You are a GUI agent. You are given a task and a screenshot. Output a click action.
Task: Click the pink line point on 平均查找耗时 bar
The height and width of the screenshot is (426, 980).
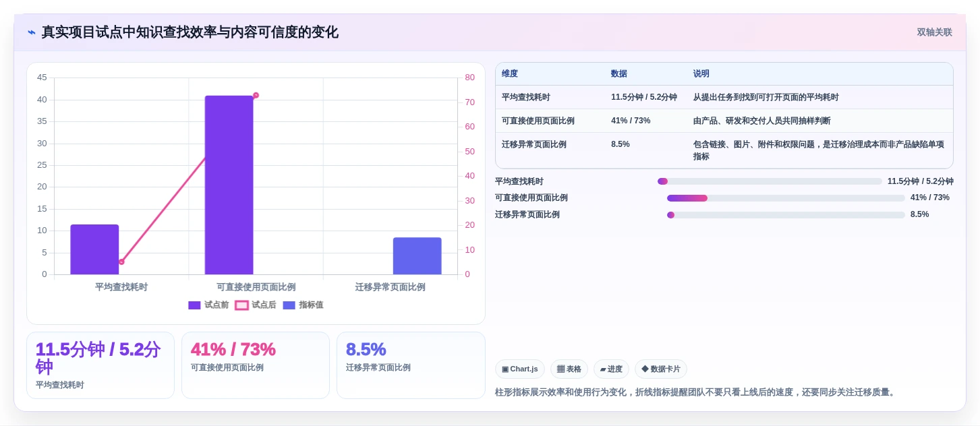click(x=121, y=262)
